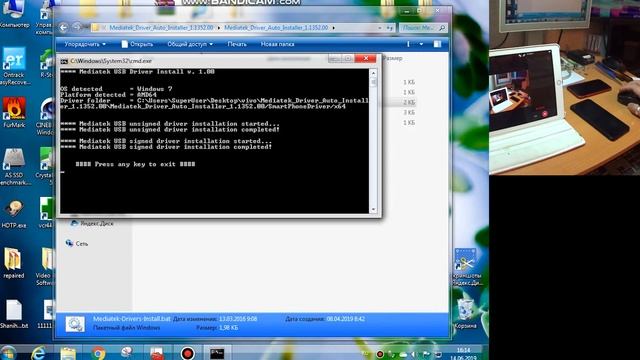Viewport: 640px width, 360px height.
Task: Open the File Explorer taskbar button
Action: point(68,353)
